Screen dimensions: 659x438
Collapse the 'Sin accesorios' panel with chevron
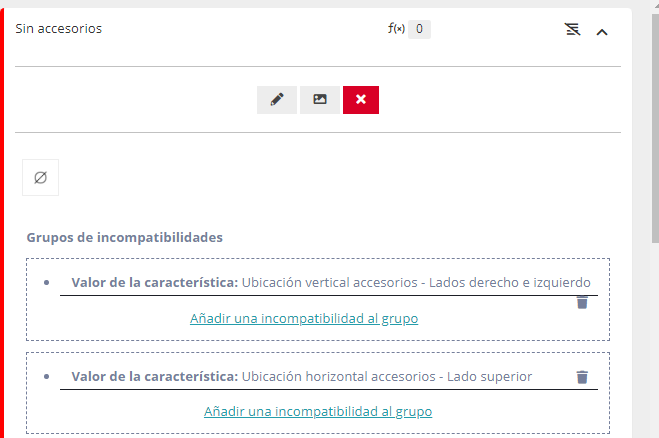coord(602,31)
